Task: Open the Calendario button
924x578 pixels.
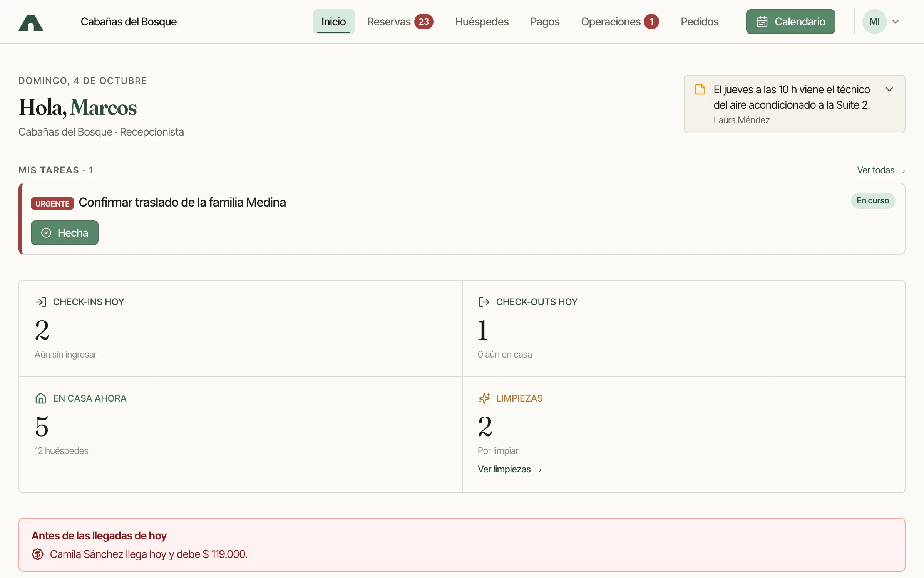Action: (790, 22)
